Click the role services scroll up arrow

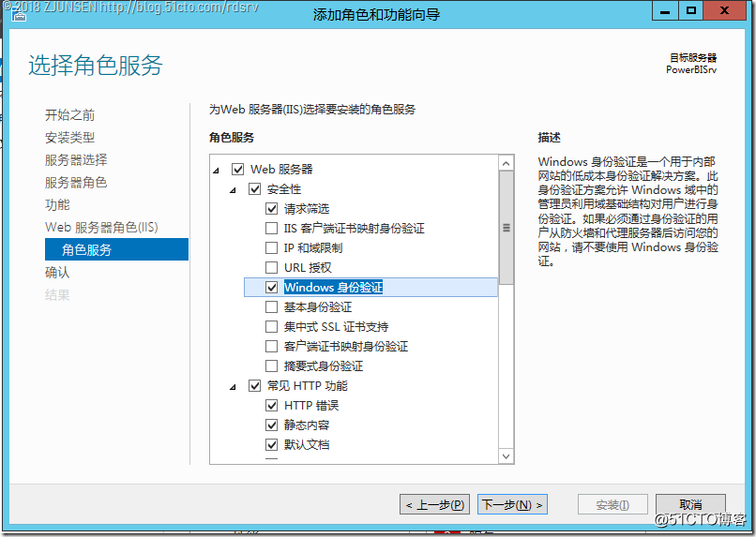(506, 164)
